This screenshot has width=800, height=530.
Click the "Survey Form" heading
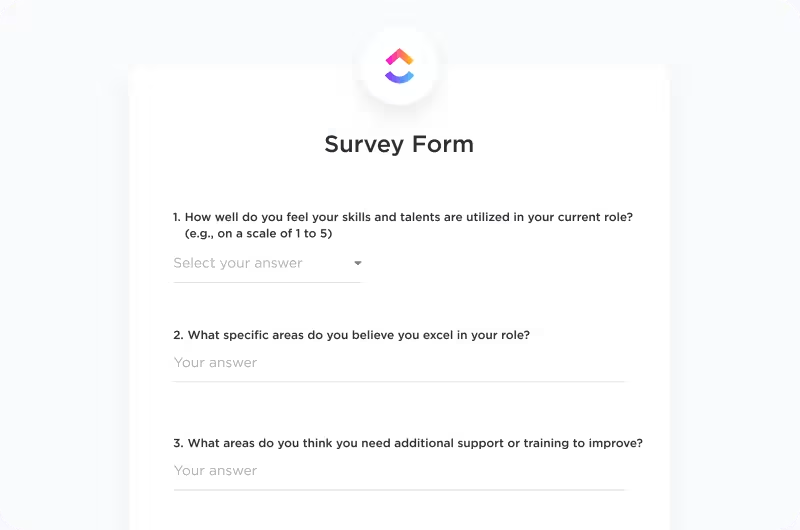coord(399,144)
